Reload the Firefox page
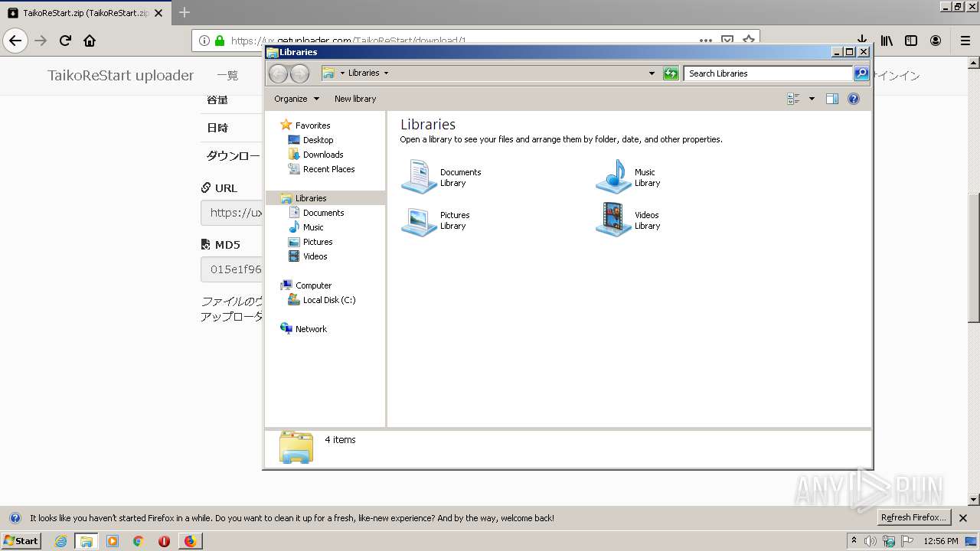 click(65, 41)
